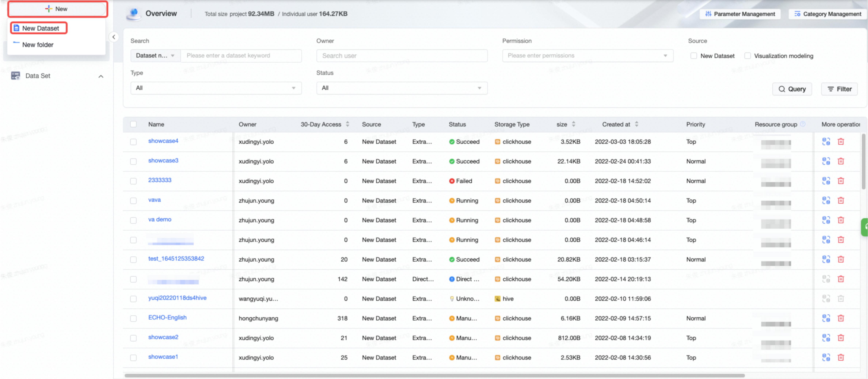Screen dimensions: 868x379
Task: Sort by size column arrows
Action: (x=573, y=124)
